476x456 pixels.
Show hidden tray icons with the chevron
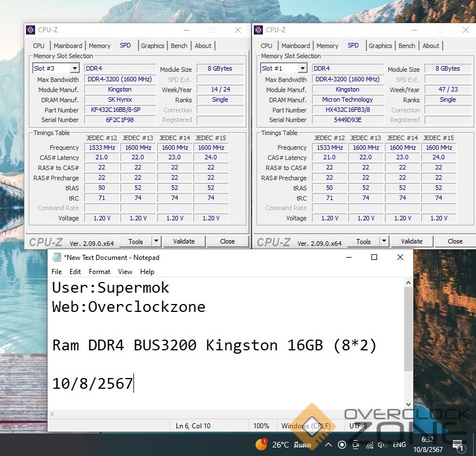tap(328, 445)
